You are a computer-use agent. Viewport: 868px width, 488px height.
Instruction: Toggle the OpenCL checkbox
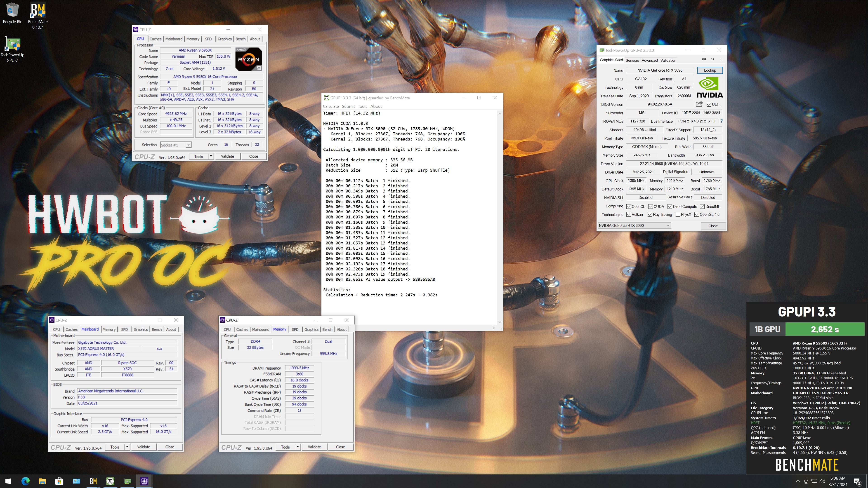pos(628,206)
